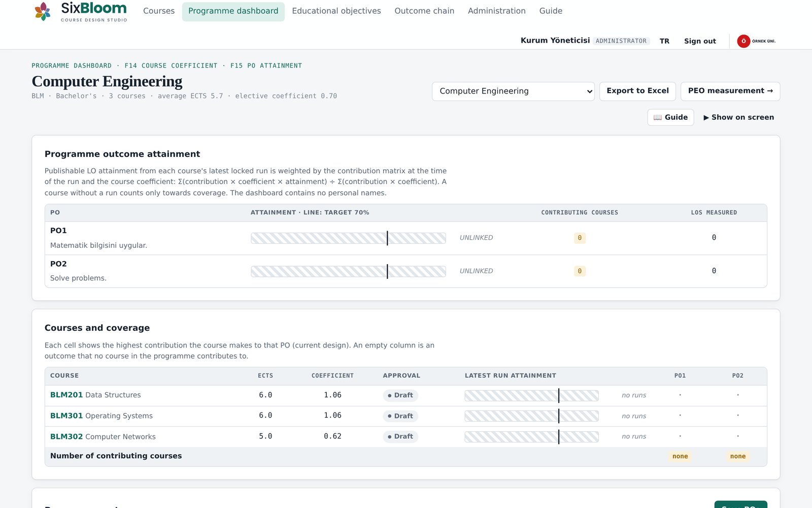This screenshot has height=508, width=812.
Task: Switch language to TR
Action: coord(664,41)
